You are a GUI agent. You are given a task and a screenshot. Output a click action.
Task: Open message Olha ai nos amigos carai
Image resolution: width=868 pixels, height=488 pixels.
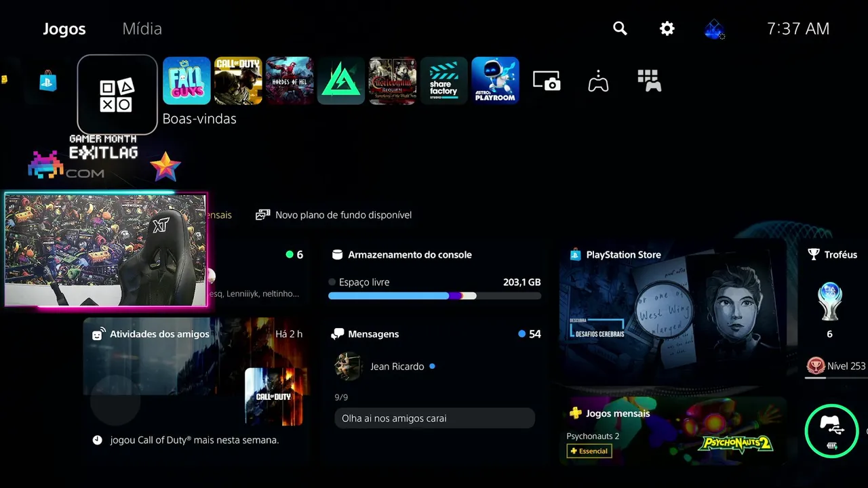click(x=435, y=418)
